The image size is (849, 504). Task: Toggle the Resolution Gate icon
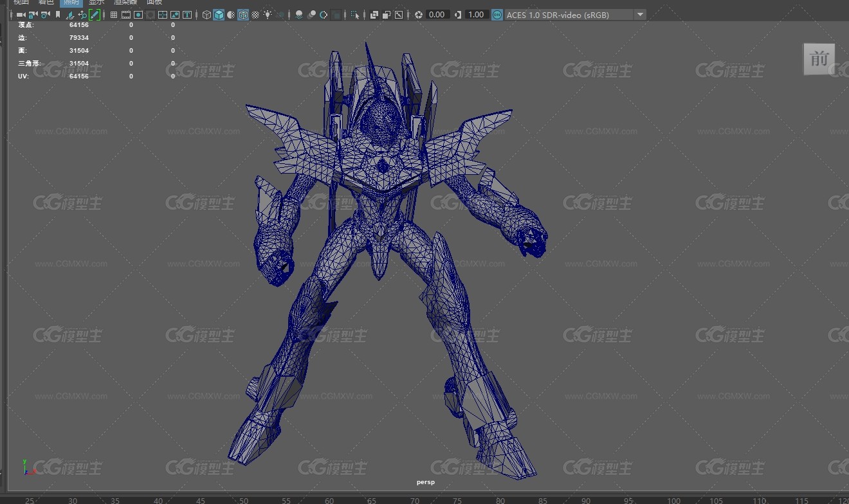(138, 14)
